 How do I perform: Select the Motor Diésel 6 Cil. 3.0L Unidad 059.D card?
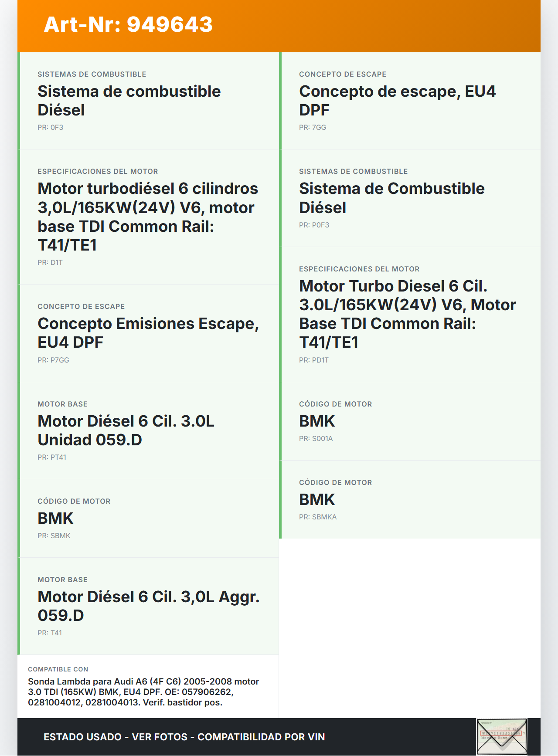(148, 431)
